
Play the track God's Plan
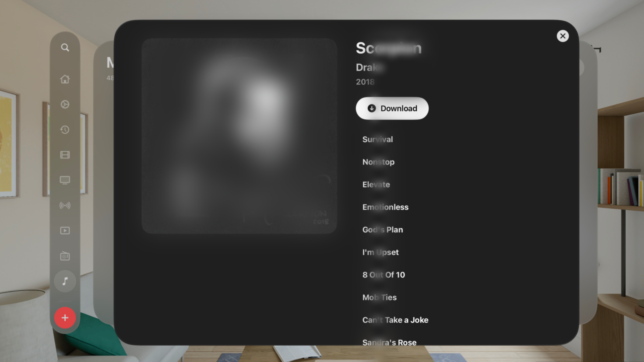pyautogui.click(x=383, y=230)
